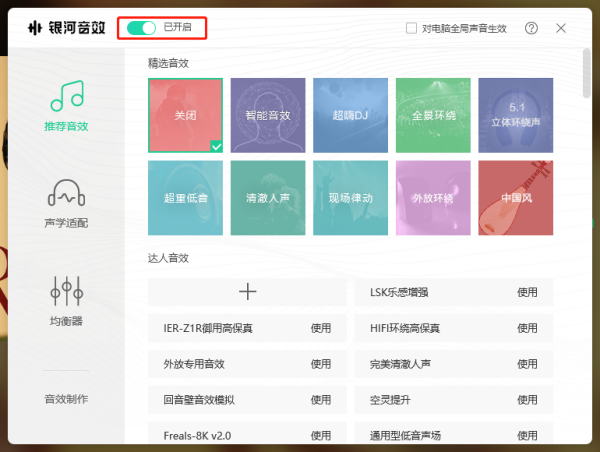Image resolution: width=600 pixels, height=452 pixels.
Task: Click the 通用型低音声场 effect name
Action: [x=405, y=436]
